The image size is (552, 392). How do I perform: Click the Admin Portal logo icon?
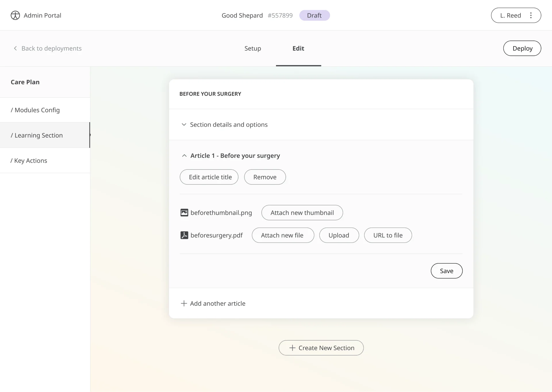(x=15, y=15)
